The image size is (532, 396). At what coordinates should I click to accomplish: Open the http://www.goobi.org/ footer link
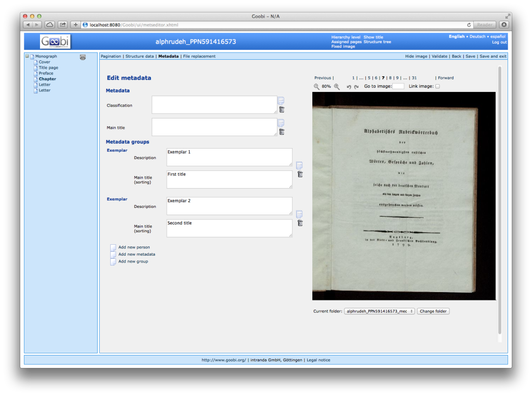tap(223, 360)
